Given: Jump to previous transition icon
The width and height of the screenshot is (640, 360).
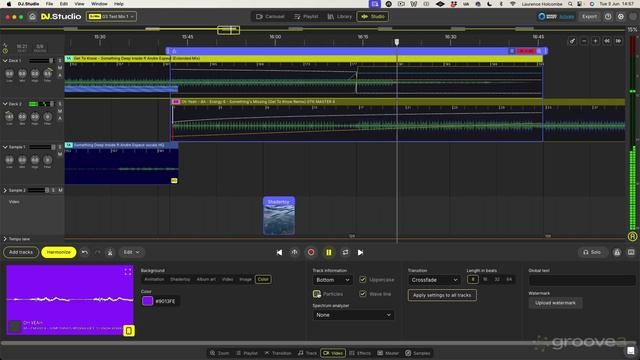Looking at the screenshot, I should [607, 41].
